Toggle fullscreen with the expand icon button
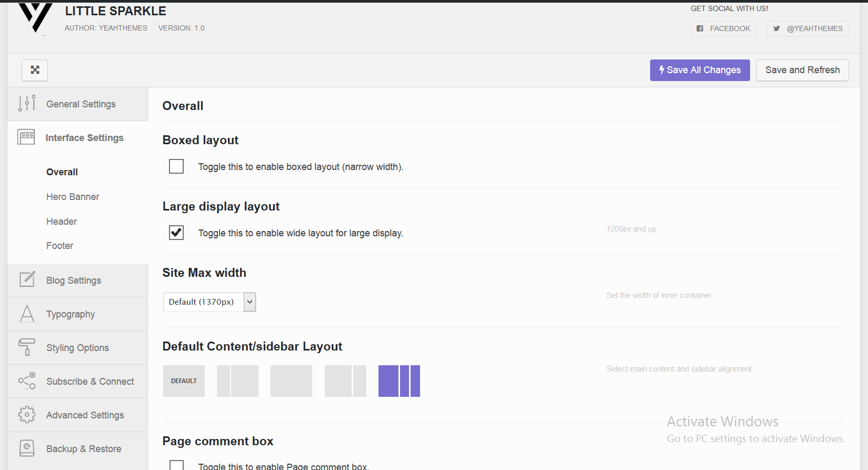Screen dimensions: 868x470 pyautogui.click(x=35, y=70)
